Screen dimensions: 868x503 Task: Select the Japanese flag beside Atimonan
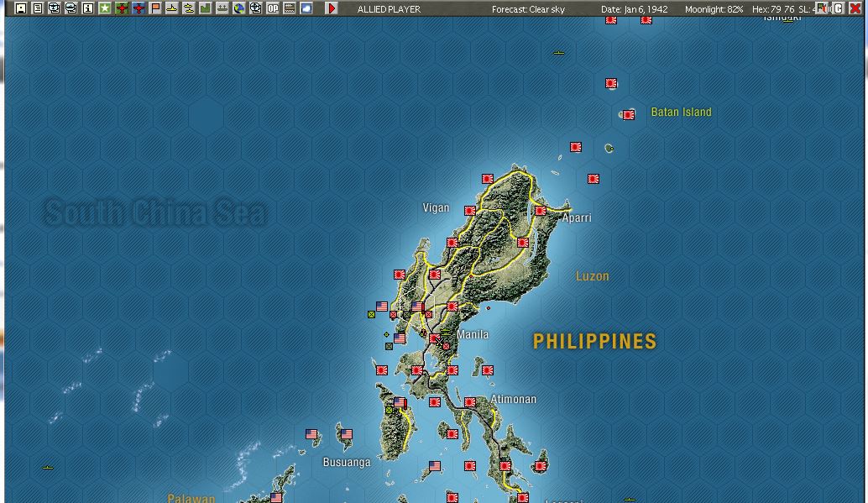coord(470,402)
